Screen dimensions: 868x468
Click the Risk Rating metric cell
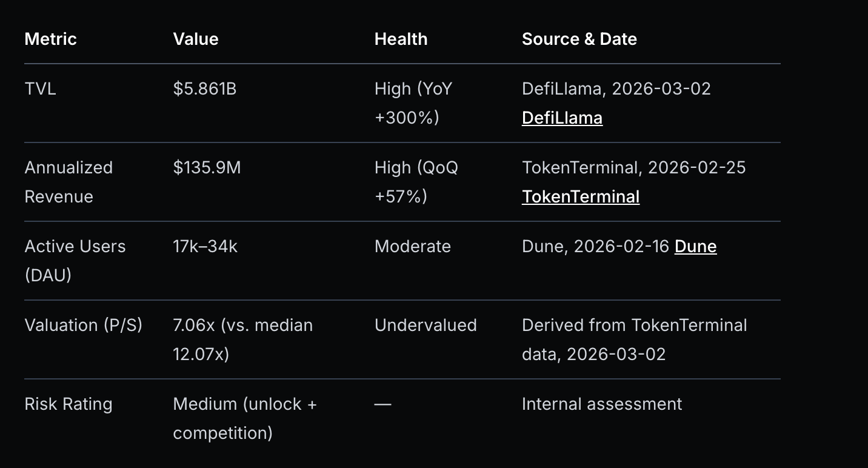68,404
